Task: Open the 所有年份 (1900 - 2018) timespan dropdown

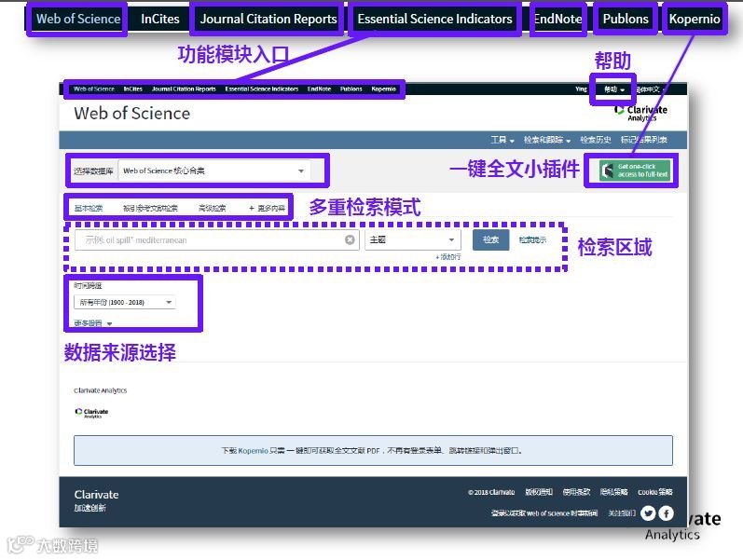Action: click(125, 302)
